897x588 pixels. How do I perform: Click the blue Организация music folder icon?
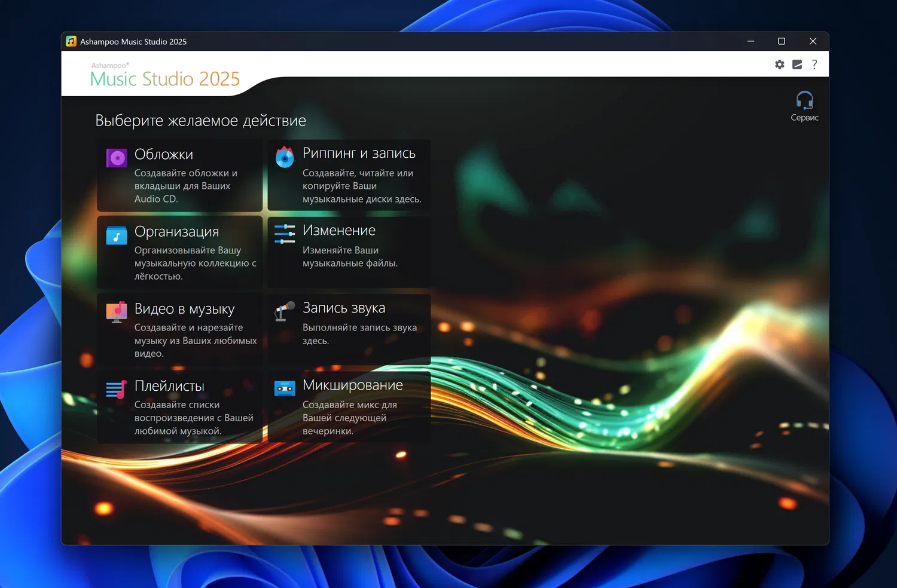[117, 235]
